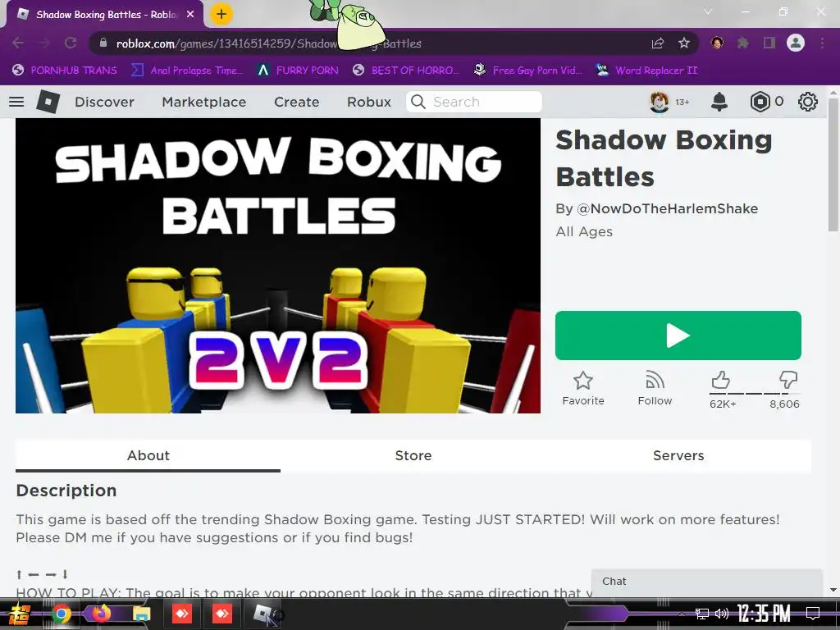Open the tab search chevron
The height and width of the screenshot is (630, 840).
click(x=708, y=11)
